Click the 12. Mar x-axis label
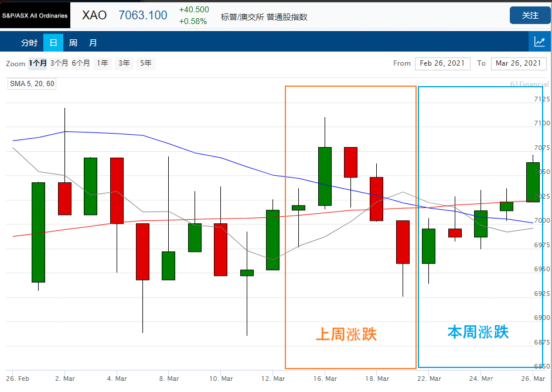 pyautogui.click(x=273, y=379)
